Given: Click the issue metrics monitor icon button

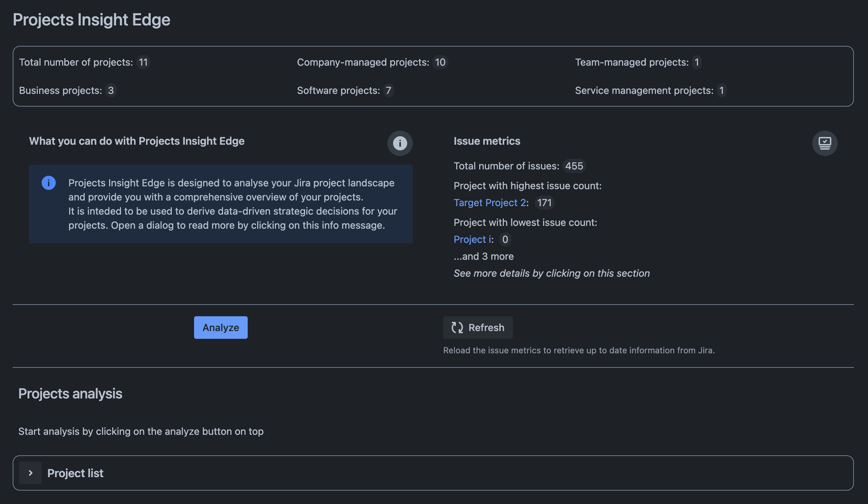Looking at the screenshot, I should 825,143.
